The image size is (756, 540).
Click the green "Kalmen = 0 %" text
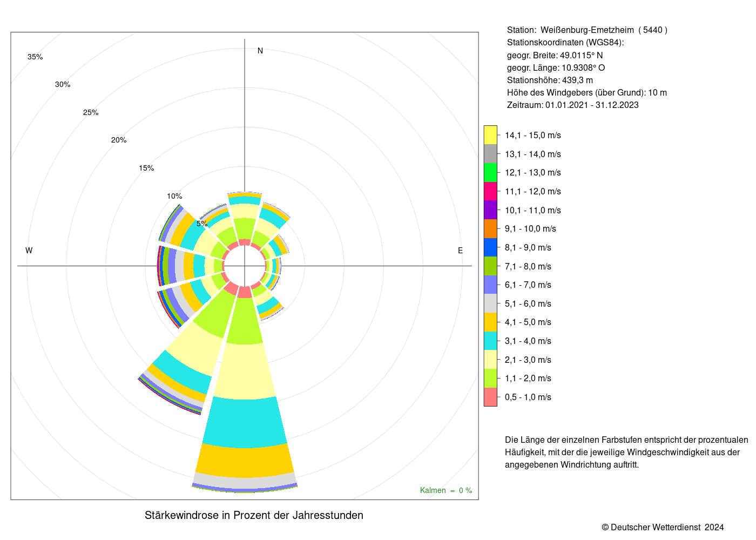(446, 490)
